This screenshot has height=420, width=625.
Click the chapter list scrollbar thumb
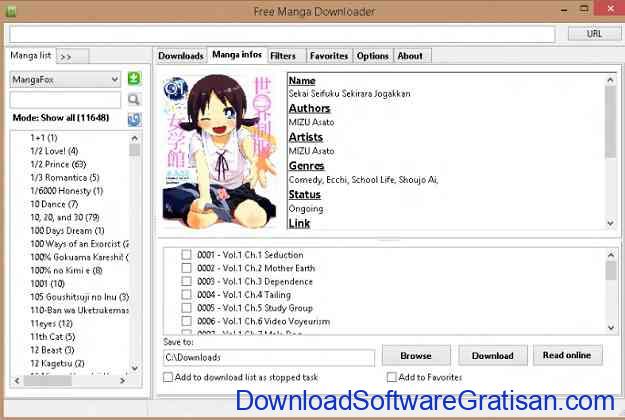coord(611,270)
